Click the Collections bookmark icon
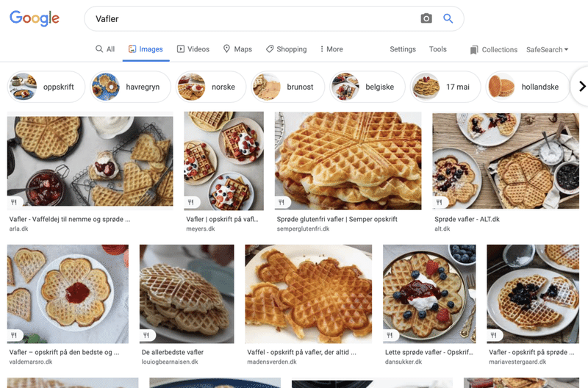The image size is (588, 388). tap(474, 50)
